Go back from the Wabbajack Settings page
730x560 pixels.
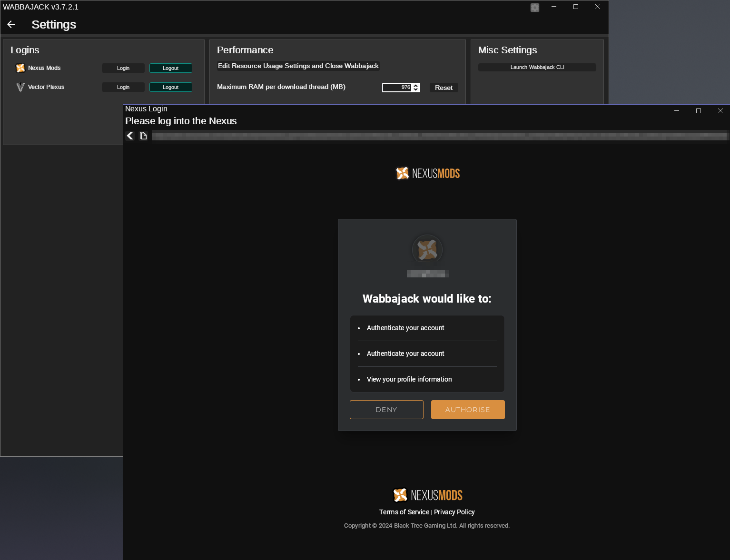[11, 24]
